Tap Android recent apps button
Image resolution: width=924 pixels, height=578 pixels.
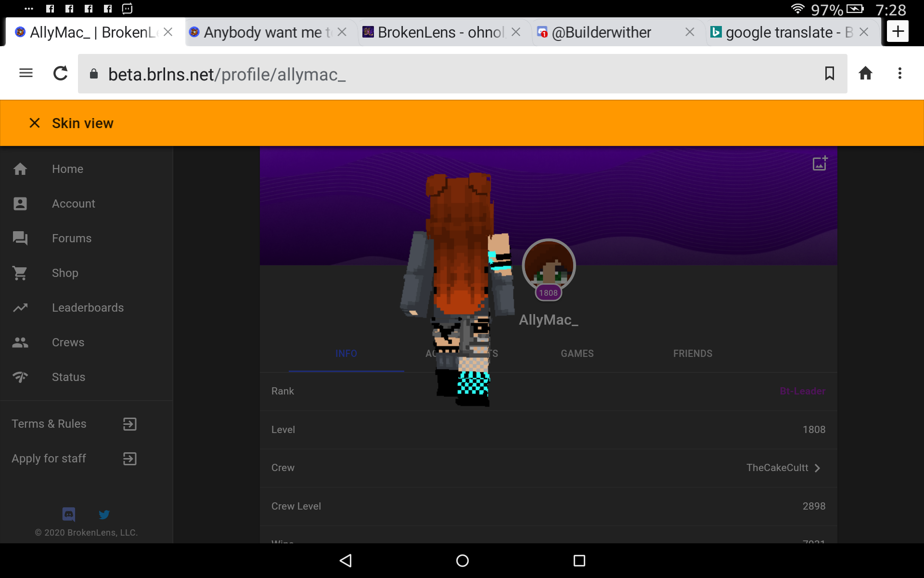click(579, 561)
